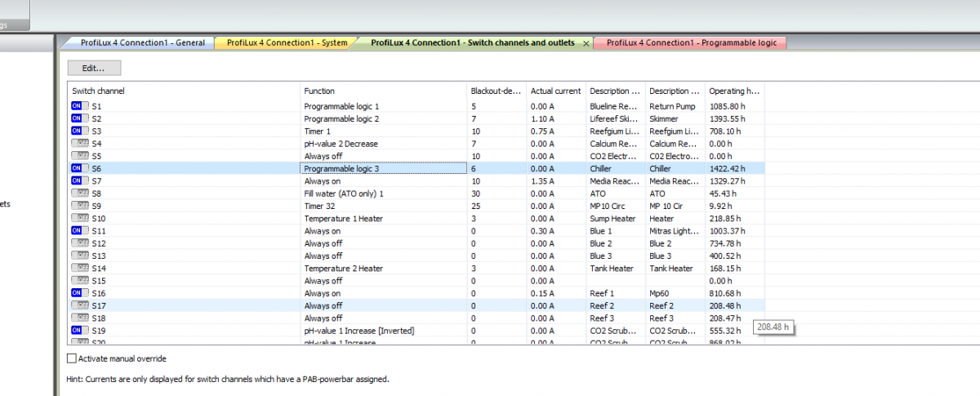The height and width of the screenshot is (396, 980).
Task: Select the Switch channels and outlets tab
Action: click(472, 42)
